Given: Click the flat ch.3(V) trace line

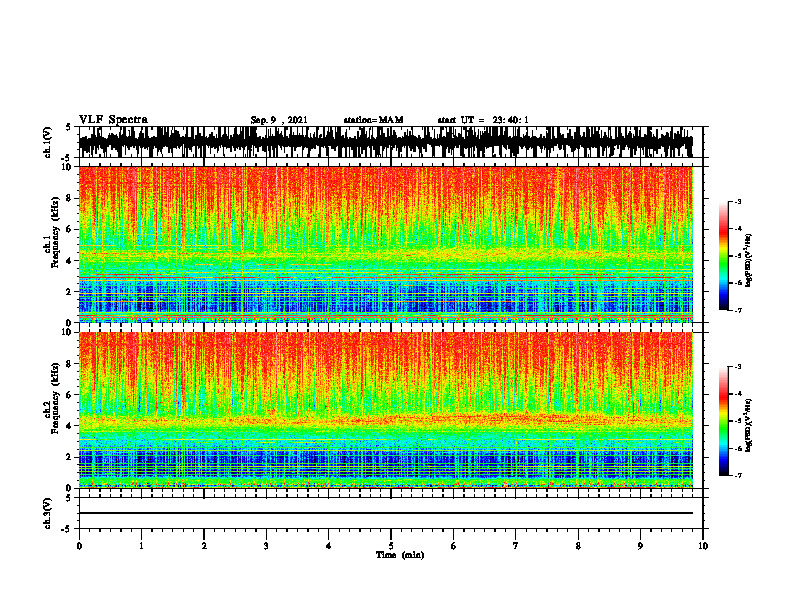Looking at the screenshot, I should coord(386,513).
